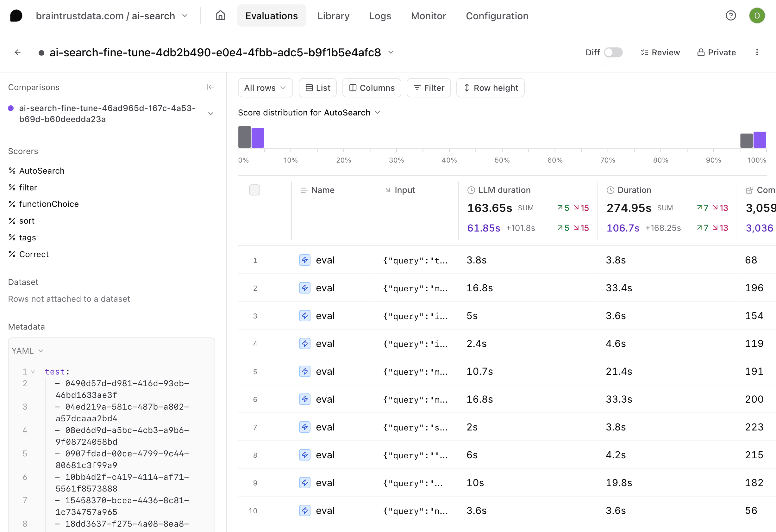
Task: Click the eval icon in row 1
Action: pos(304,260)
